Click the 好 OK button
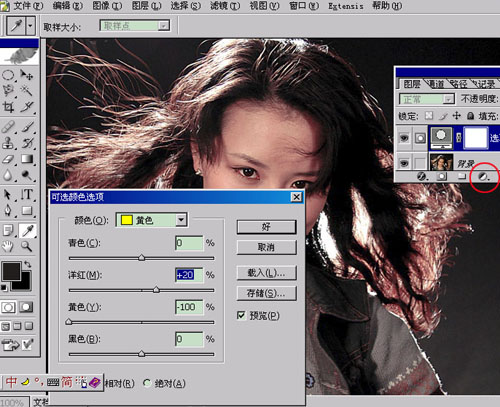Viewport: 500px width, 407px height. (x=266, y=227)
